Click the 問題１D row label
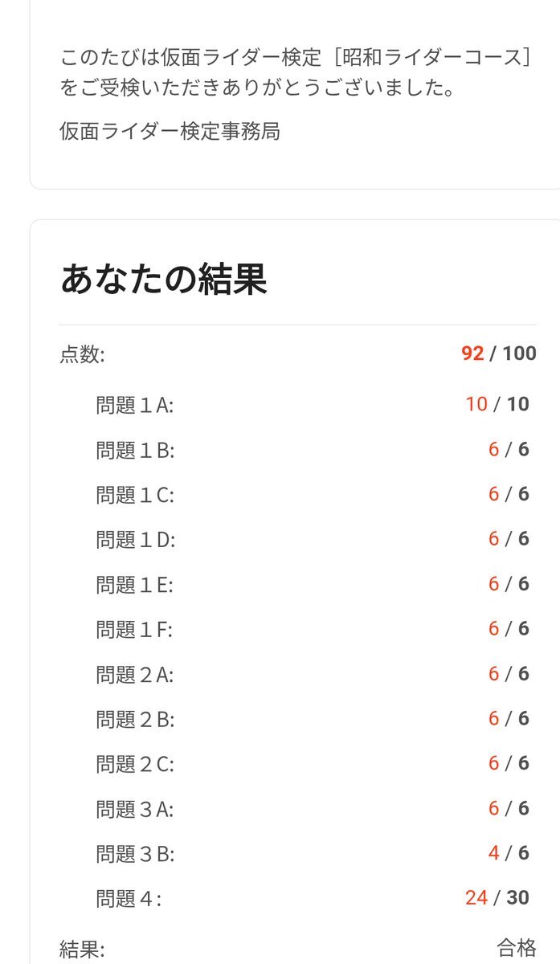 134,540
